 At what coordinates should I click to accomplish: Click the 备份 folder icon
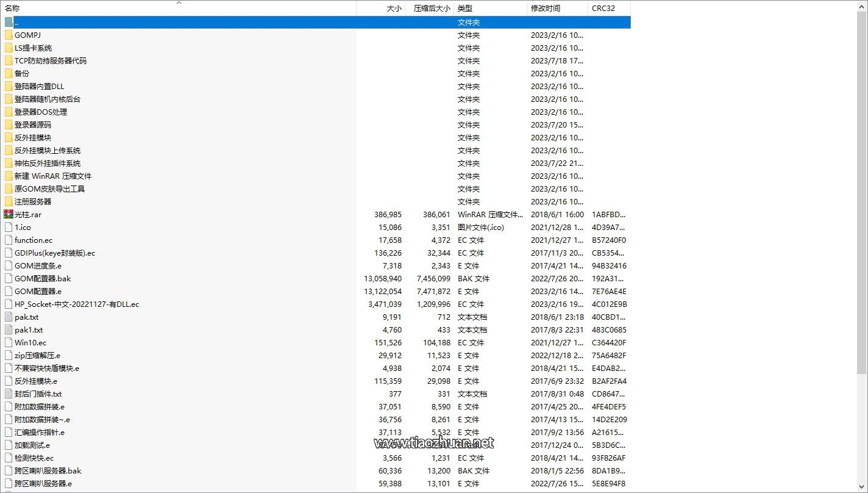pyautogui.click(x=9, y=73)
